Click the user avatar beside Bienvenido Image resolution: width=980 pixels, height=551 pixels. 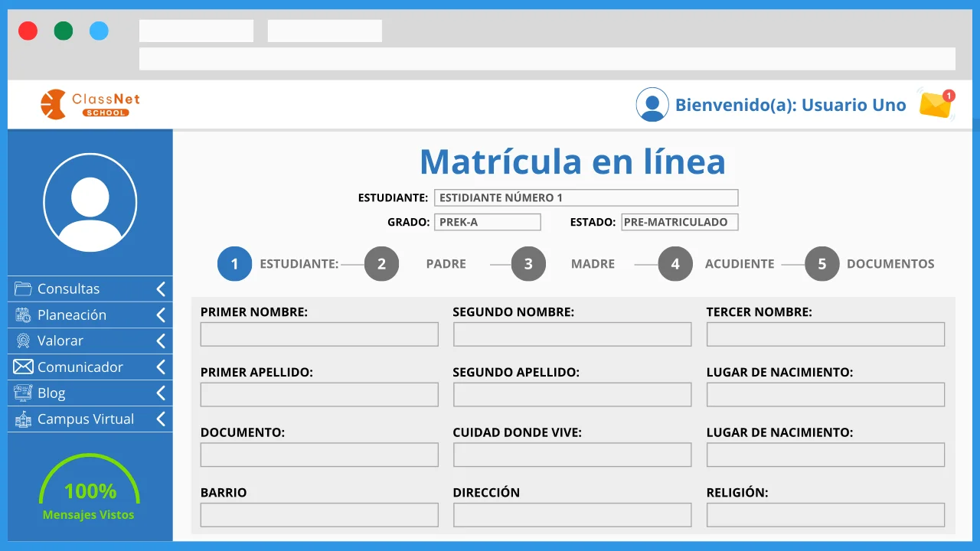652,104
